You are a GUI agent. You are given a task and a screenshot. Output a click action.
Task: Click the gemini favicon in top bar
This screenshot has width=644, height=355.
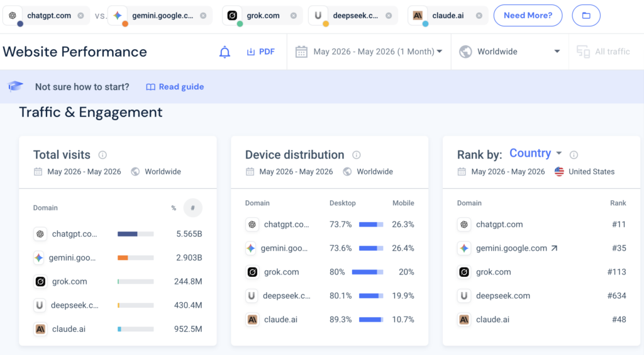pos(118,16)
